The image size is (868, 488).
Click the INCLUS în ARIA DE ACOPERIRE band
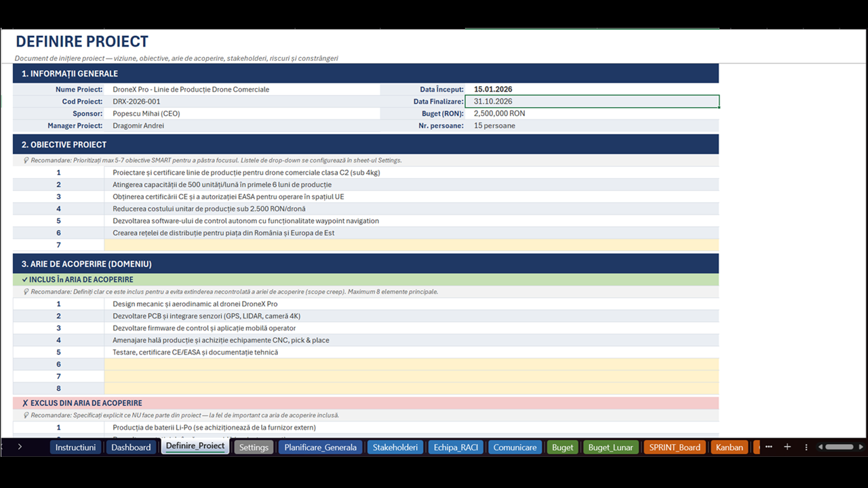point(366,279)
